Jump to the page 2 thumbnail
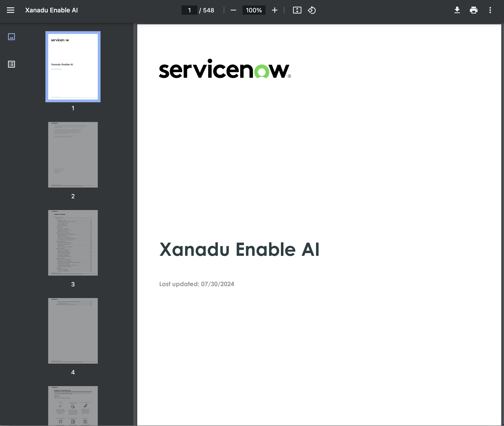Screen dimensions: 504x426 pos(73,155)
